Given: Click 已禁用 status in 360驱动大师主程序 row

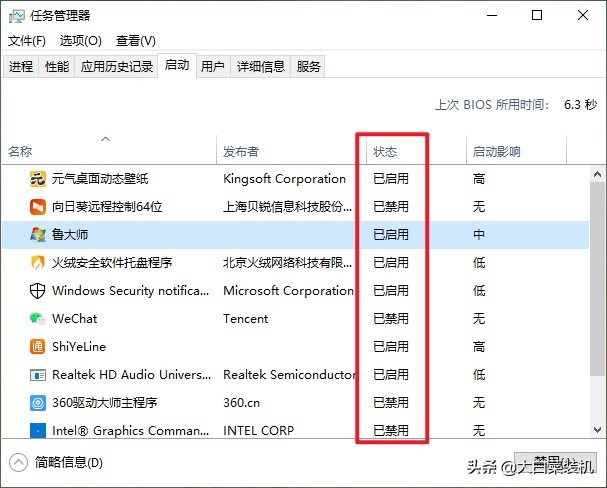Looking at the screenshot, I should [x=391, y=402].
